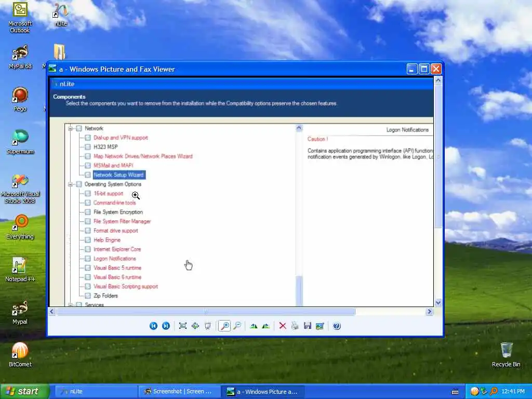
Task: Click viewer vertical scrollbar up arrow
Action: 438,81
